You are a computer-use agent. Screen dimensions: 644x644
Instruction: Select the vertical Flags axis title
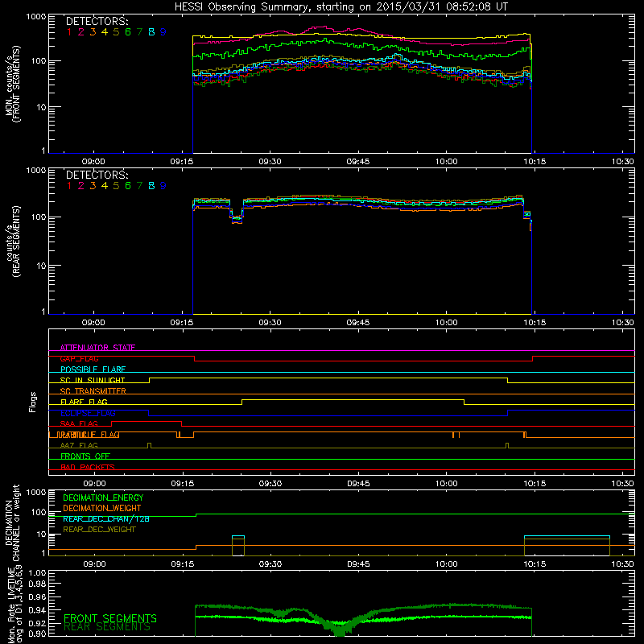pos(33,402)
